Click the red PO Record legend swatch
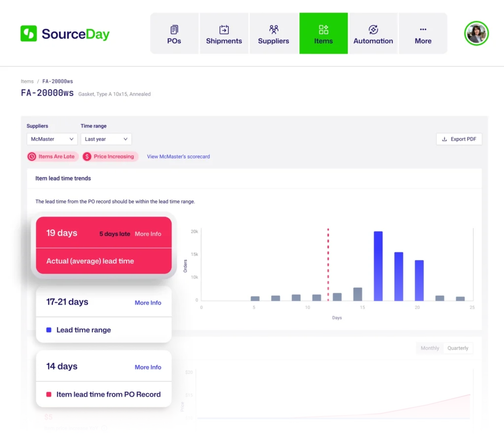504x434 pixels. coord(49,395)
